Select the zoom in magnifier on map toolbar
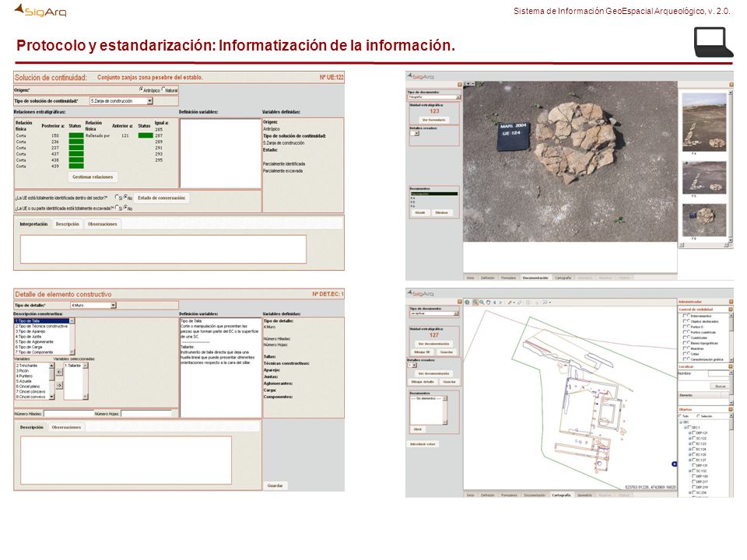 475,303
